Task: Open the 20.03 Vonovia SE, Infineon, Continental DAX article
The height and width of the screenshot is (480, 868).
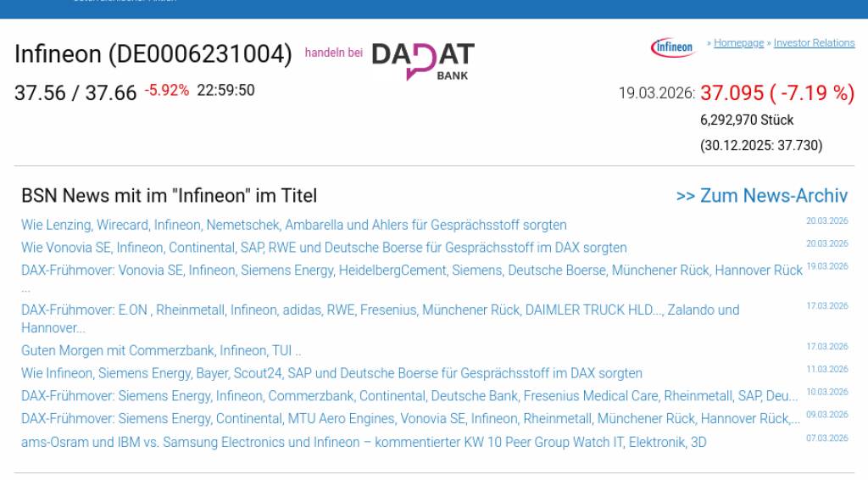Action: pyautogui.click(x=324, y=248)
